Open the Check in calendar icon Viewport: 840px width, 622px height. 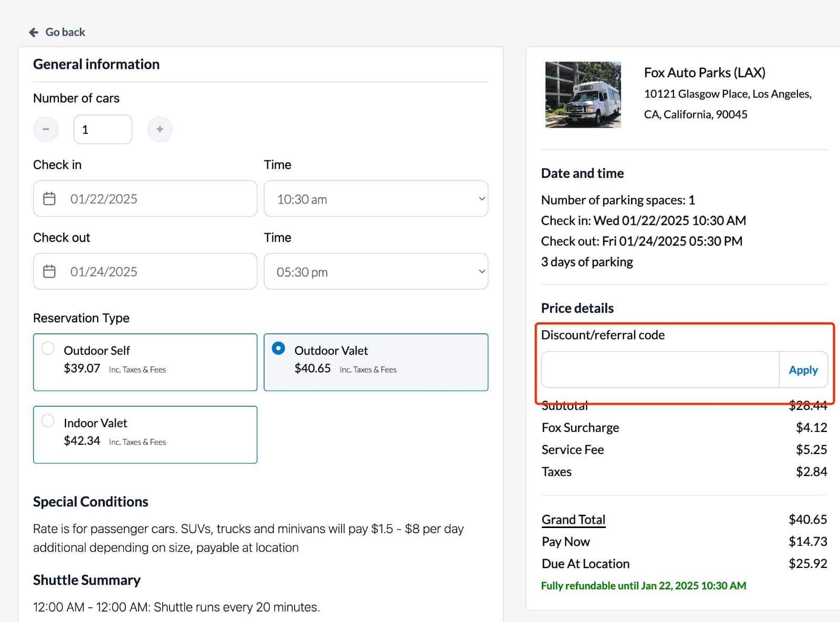(x=49, y=198)
